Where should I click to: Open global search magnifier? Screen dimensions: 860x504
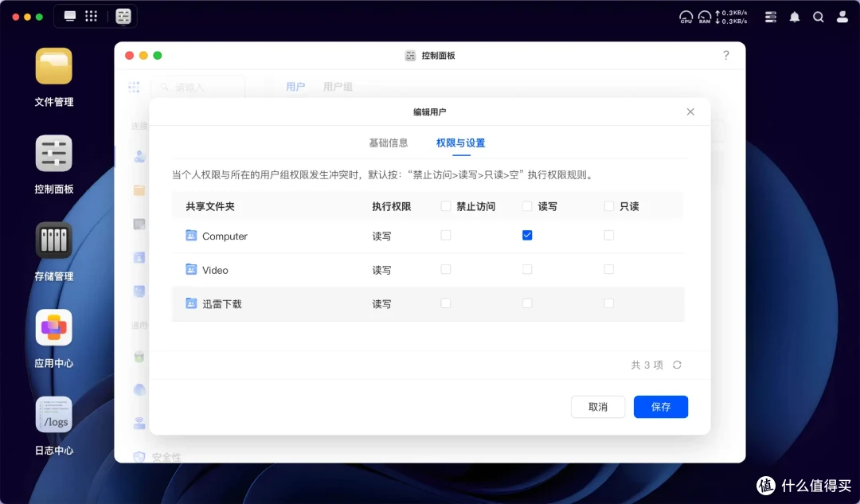click(x=819, y=17)
